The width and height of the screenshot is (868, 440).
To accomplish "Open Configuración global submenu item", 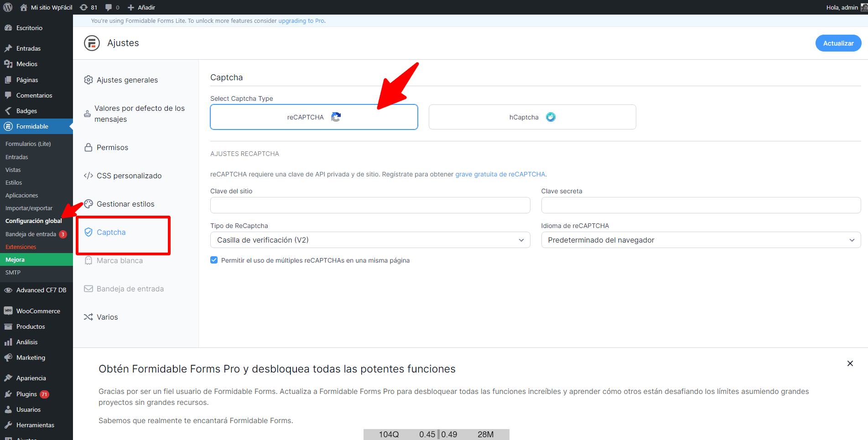I will tap(34, 221).
